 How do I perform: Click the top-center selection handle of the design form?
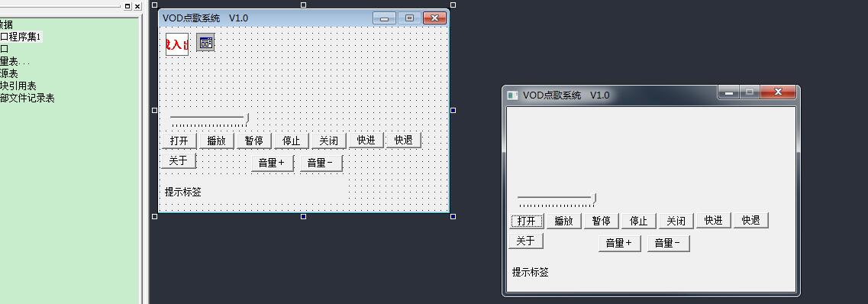coord(303,5)
